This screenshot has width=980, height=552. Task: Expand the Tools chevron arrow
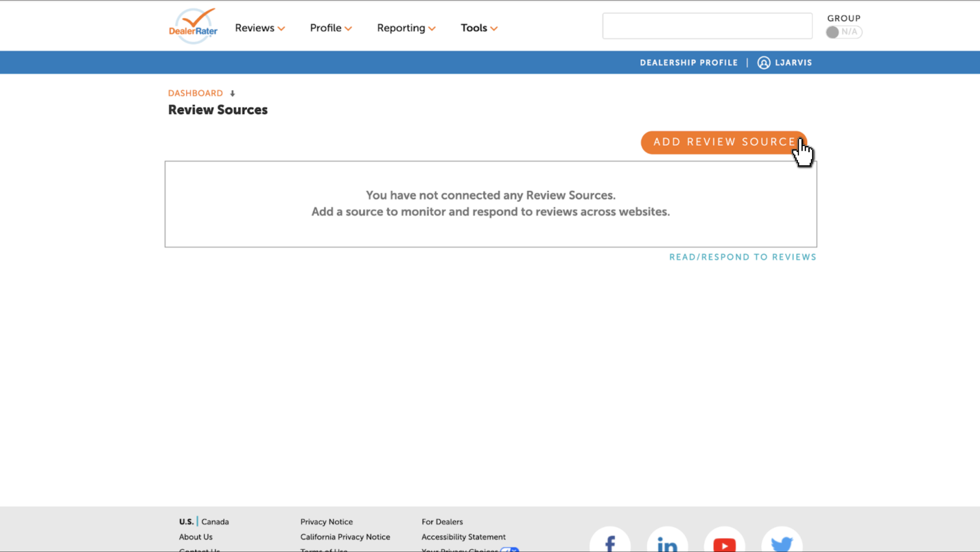click(x=494, y=29)
